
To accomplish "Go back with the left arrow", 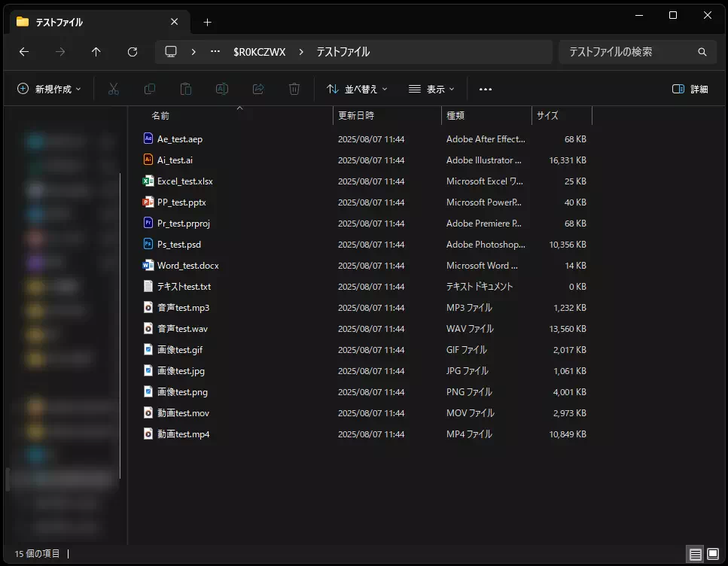I will [24, 51].
